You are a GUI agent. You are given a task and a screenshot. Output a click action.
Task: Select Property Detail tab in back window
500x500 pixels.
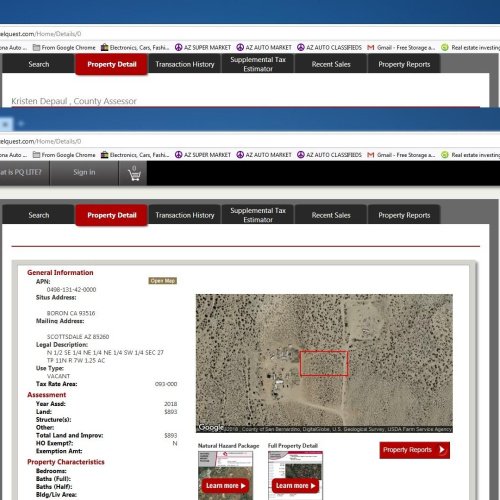tap(112, 64)
